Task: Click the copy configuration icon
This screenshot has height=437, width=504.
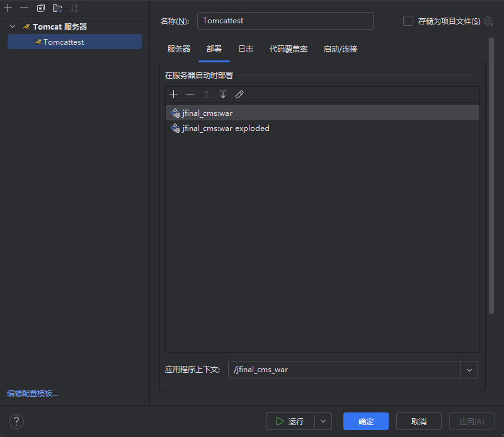Action: [x=41, y=8]
